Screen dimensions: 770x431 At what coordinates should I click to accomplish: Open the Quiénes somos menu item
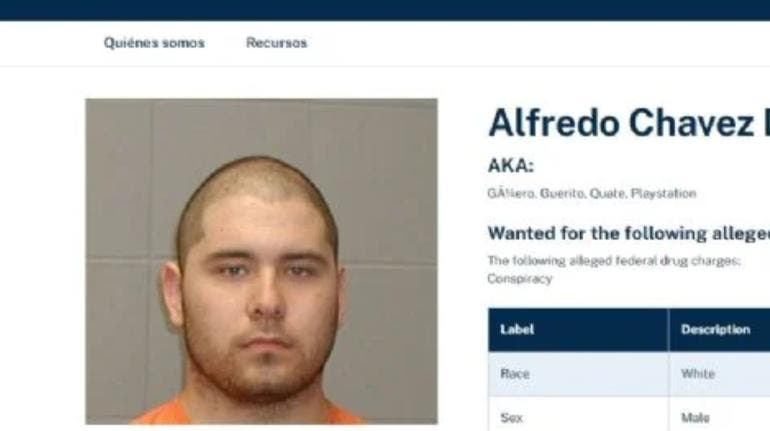[154, 43]
